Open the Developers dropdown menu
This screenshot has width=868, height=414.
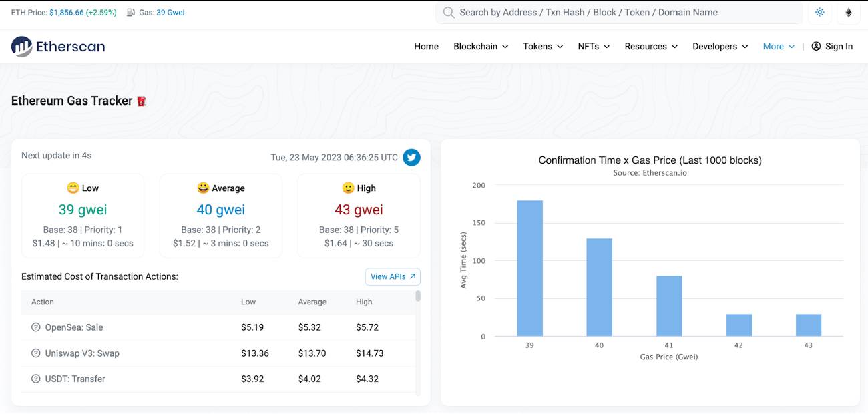click(720, 47)
